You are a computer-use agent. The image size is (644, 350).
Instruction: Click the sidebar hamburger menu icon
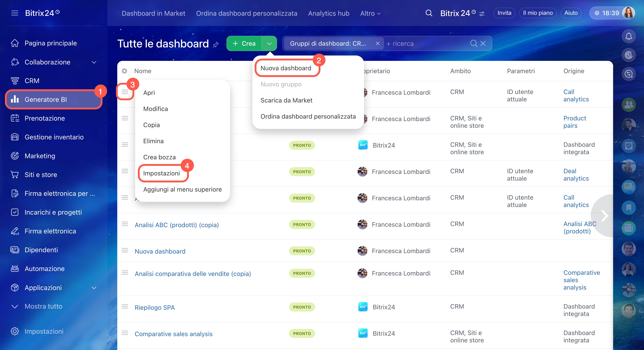tap(15, 13)
